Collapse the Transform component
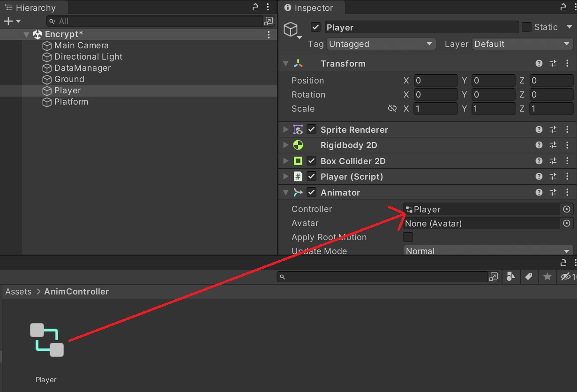The image size is (577, 392). 285,63
